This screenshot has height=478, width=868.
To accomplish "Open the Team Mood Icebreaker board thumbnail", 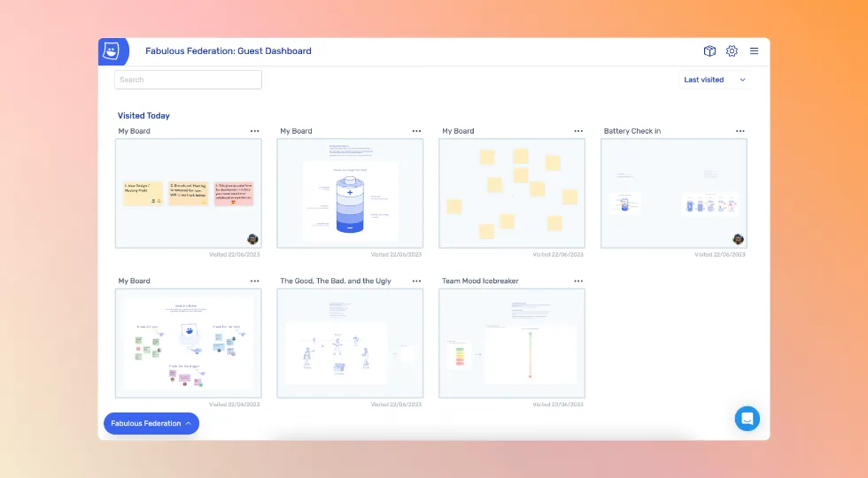I will pos(512,343).
